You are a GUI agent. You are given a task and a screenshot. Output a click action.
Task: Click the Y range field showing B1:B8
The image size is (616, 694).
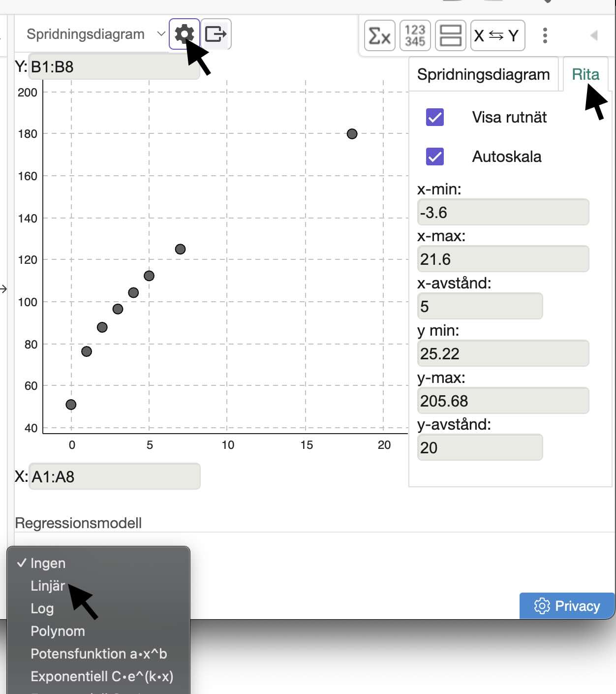[114, 67]
